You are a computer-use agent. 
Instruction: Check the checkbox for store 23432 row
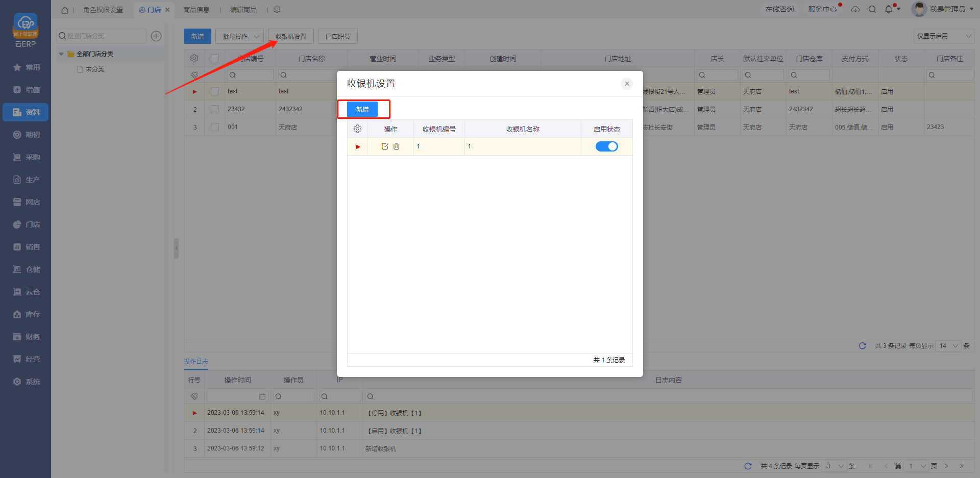(x=215, y=109)
